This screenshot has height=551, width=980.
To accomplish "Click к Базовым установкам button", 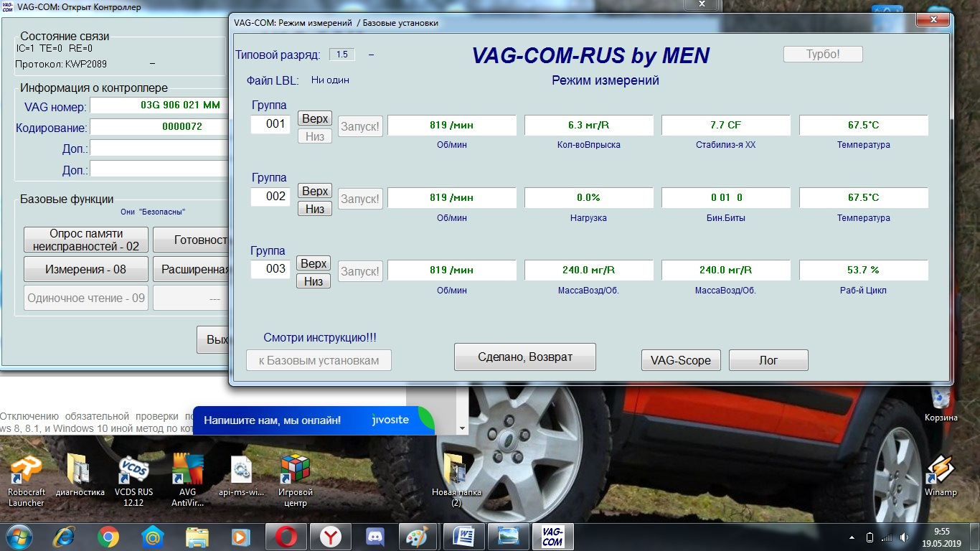I will (319, 360).
